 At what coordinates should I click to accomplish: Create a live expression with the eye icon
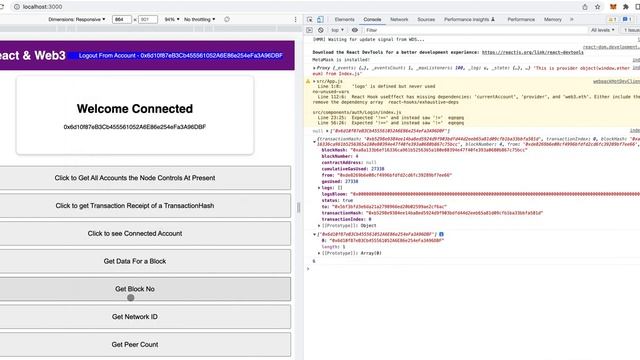tap(355, 30)
